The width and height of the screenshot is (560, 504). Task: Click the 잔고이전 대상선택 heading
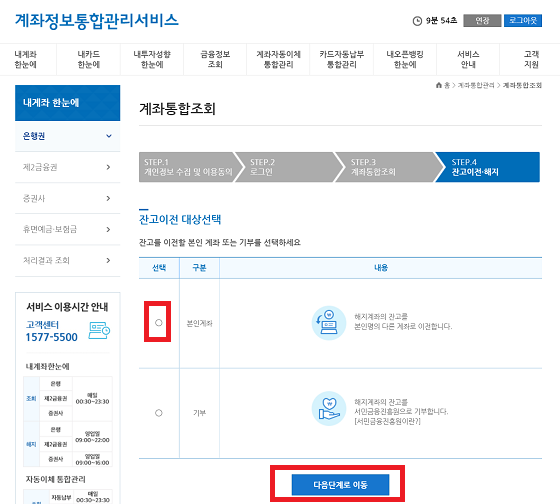[x=180, y=219]
